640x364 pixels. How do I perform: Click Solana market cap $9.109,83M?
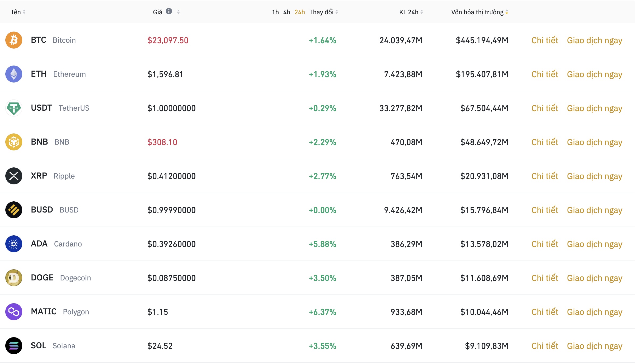[487, 346]
